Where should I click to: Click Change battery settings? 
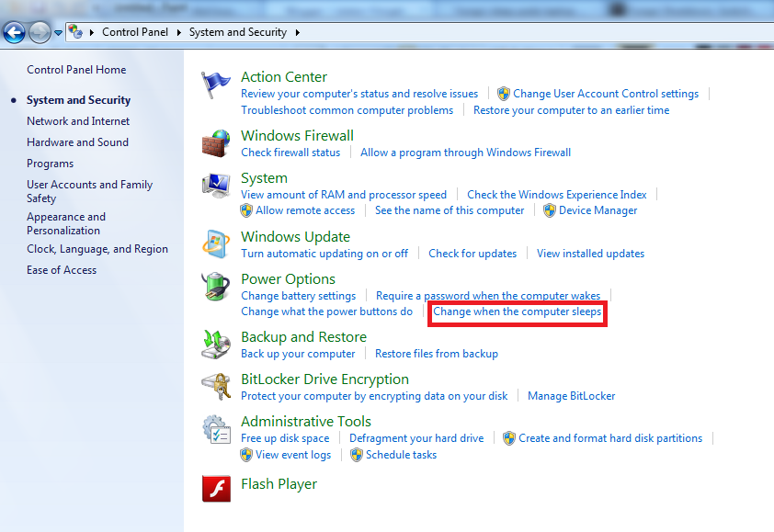[298, 296]
